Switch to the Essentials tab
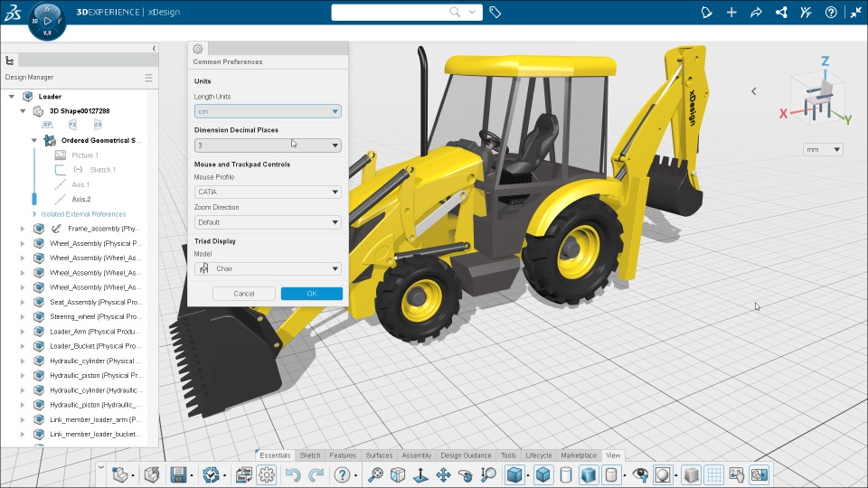 (x=275, y=455)
